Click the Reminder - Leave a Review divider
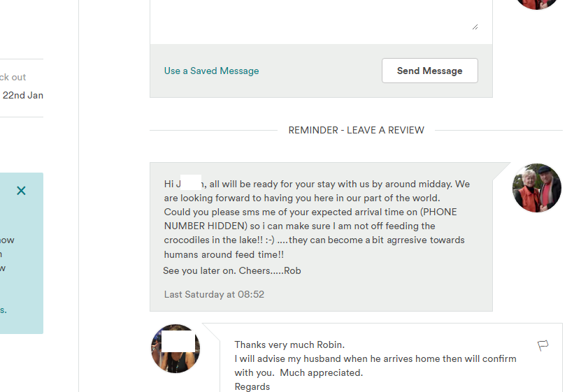Image resolution: width=581 pixels, height=392 pixels. [x=356, y=130]
